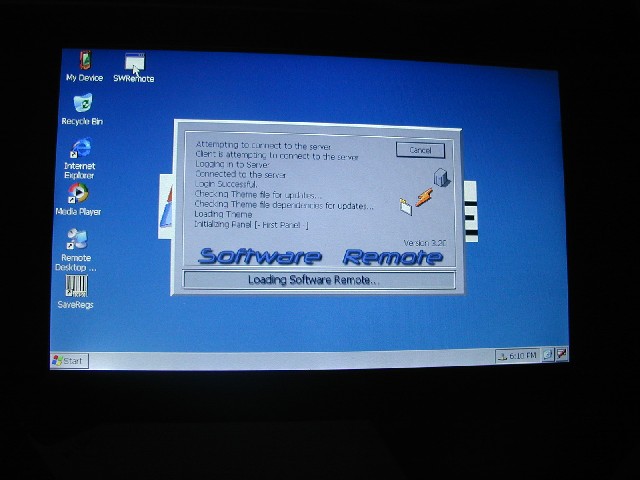This screenshot has width=640, height=480.
Task: Click the server tower icon in dialog
Action: point(442,178)
